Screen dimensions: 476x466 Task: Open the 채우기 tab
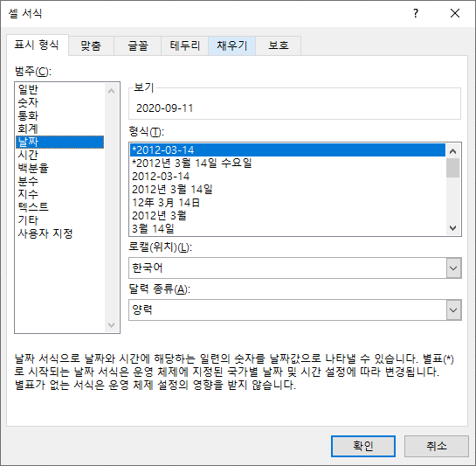231,46
